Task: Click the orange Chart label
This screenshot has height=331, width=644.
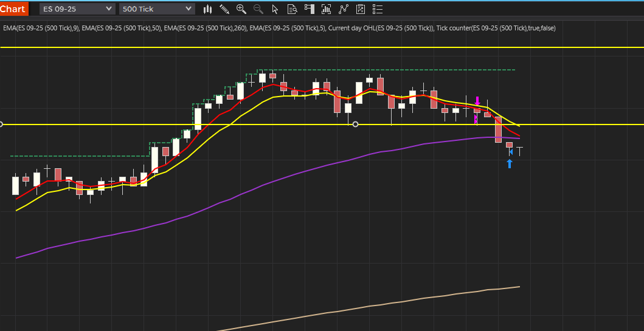Action: (x=13, y=9)
